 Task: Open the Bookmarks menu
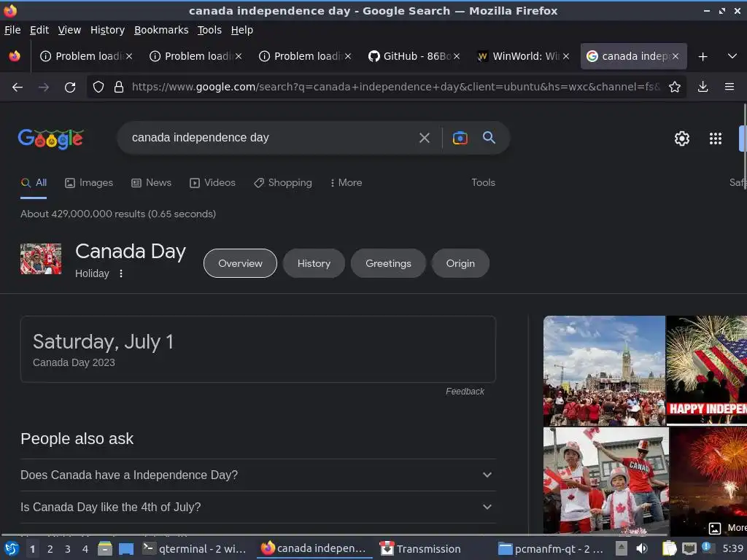pyautogui.click(x=161, y=30)
